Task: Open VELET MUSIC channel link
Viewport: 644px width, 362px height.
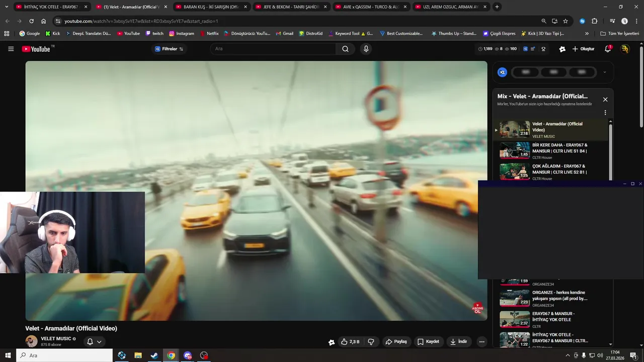Action: tap(56, 338)
